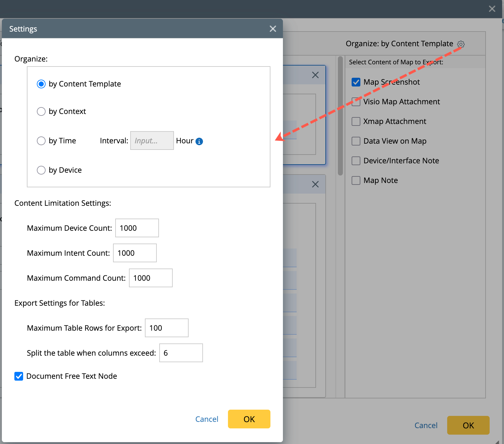Toggle the Map Screenshot checkbox
Screen dimensions: 504x444
[x=356, y=82]
